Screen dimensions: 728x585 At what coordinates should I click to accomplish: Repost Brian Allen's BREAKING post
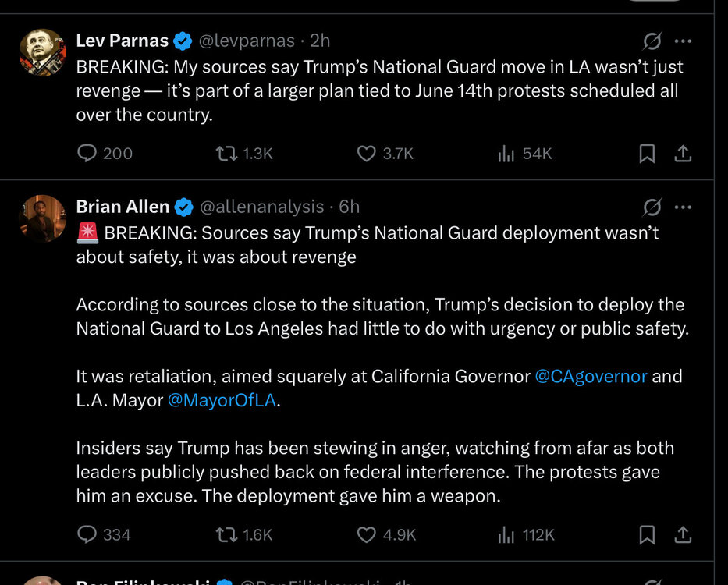tap(226, 534)
